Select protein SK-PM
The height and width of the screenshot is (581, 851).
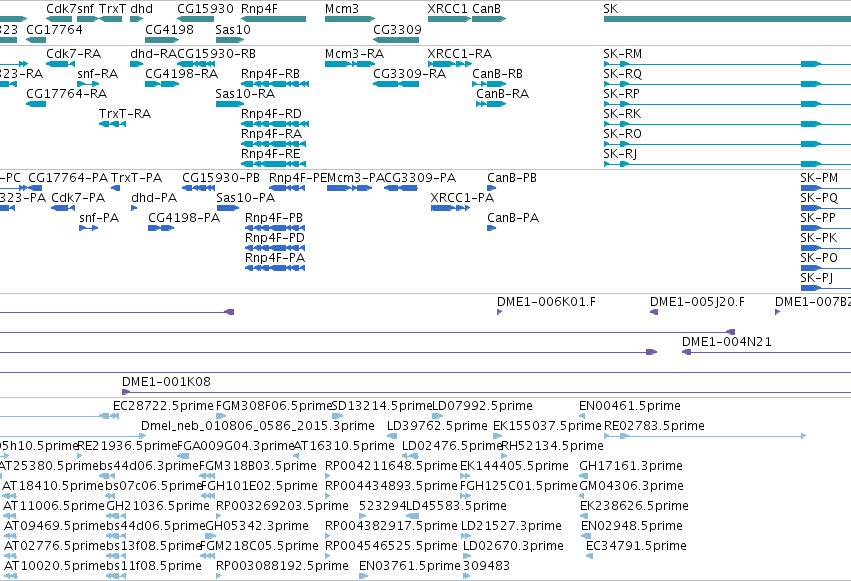pos(819,178)
